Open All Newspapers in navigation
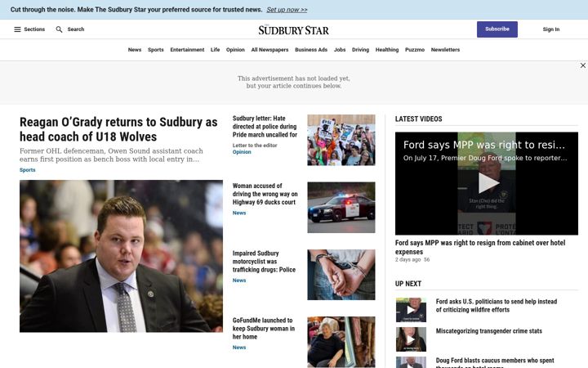588x368 pixels. [x=269, y=50]
